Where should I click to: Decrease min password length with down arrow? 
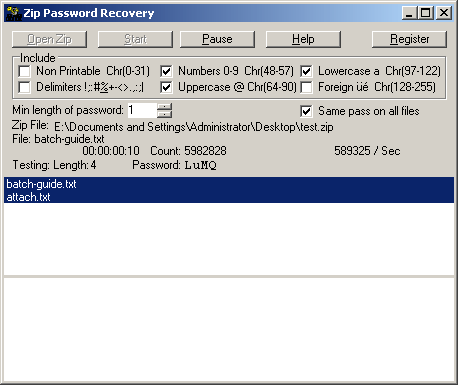point(164,114)
